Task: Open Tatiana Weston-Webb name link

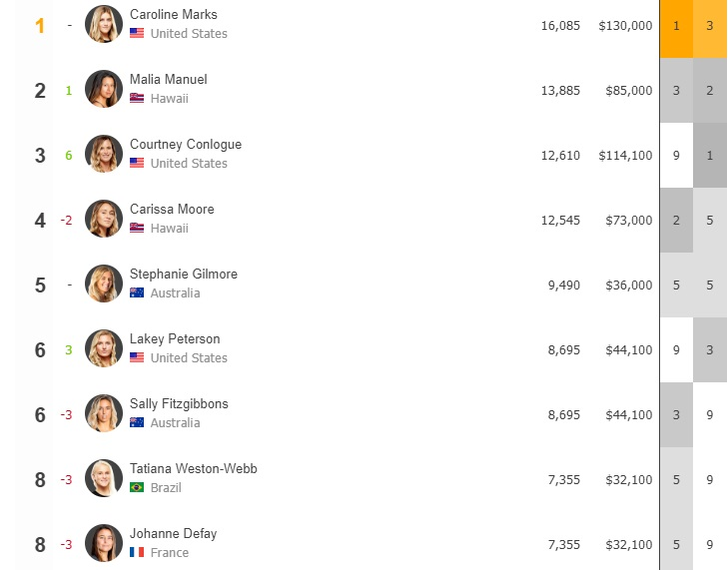Action: (193, 468)
